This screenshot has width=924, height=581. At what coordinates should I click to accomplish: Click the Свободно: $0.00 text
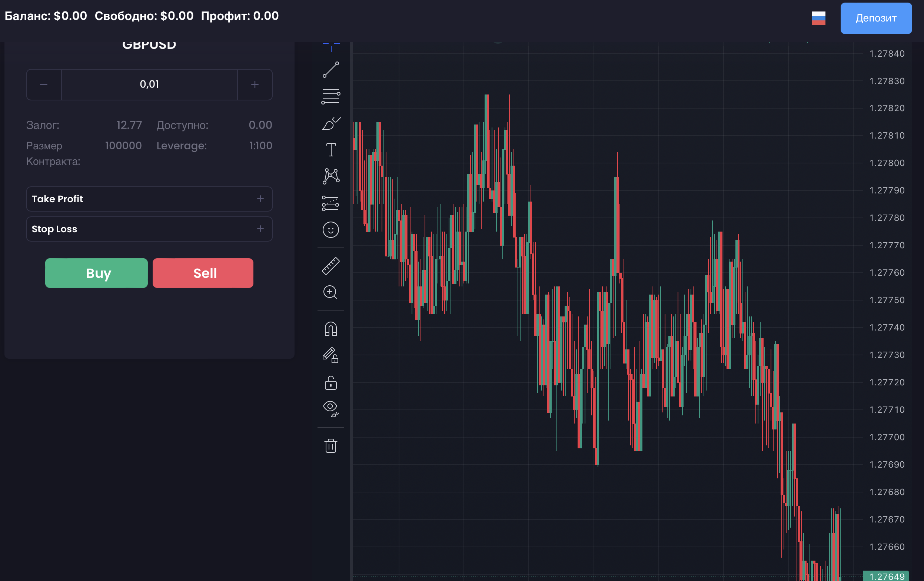point(144,16)
